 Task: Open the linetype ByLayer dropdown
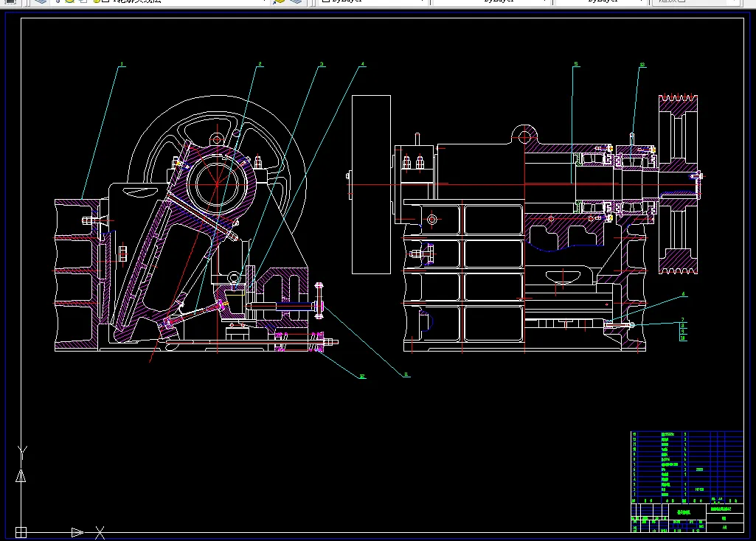point(492,2)
